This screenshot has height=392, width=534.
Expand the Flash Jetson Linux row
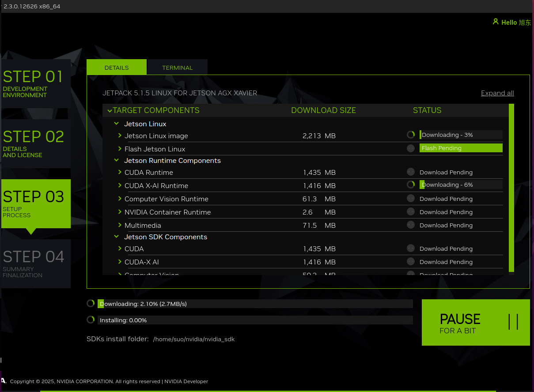pyautogui.click(x=120, y=149)
